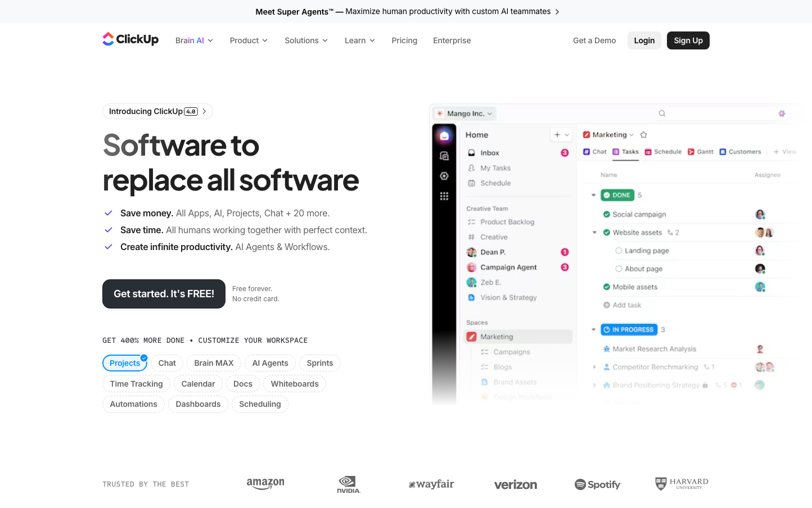Collapse the DONE task group

pos(593,196)
